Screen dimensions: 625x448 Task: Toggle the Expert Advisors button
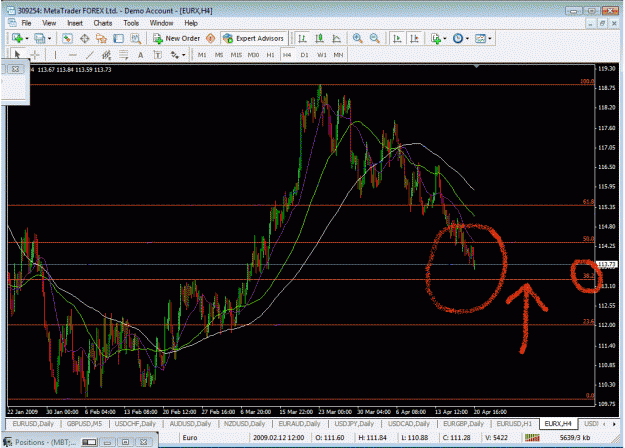254,38
